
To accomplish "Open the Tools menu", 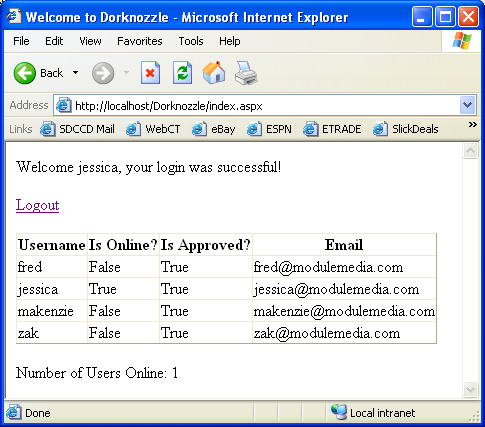I will tap(191, 41).
